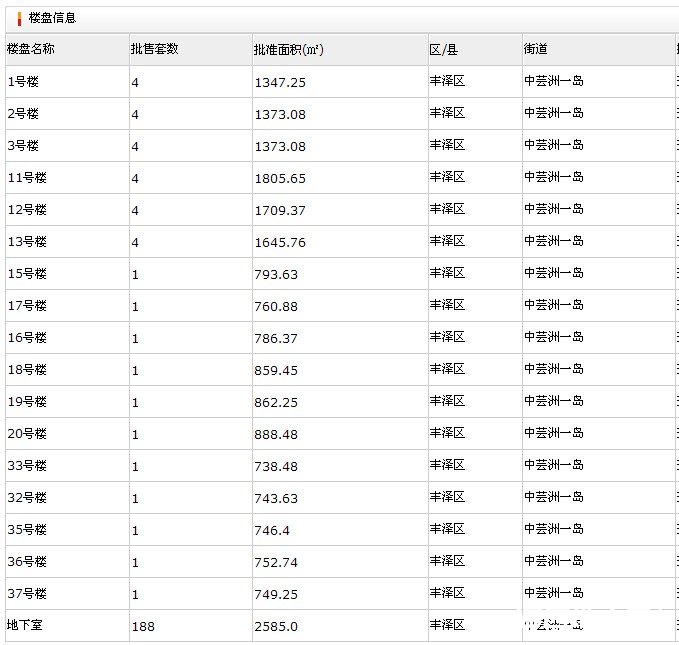
Task: Click area value 1347.25
Action: (280, 82)
